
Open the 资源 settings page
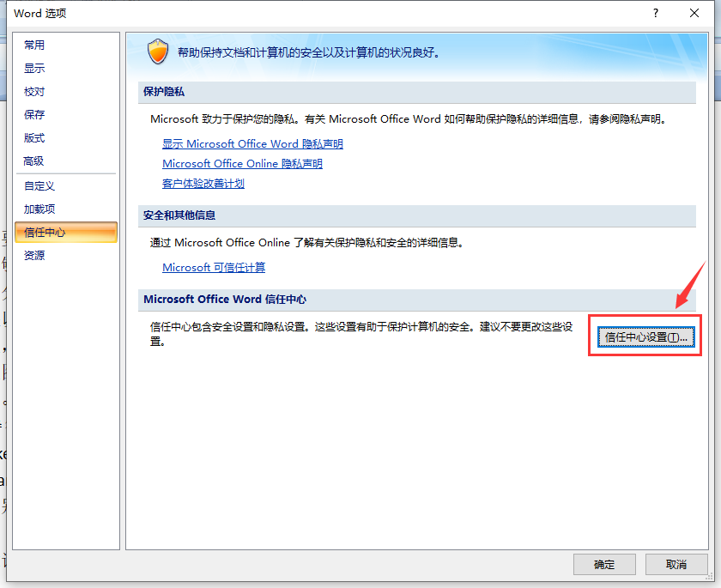coord(34,255)
